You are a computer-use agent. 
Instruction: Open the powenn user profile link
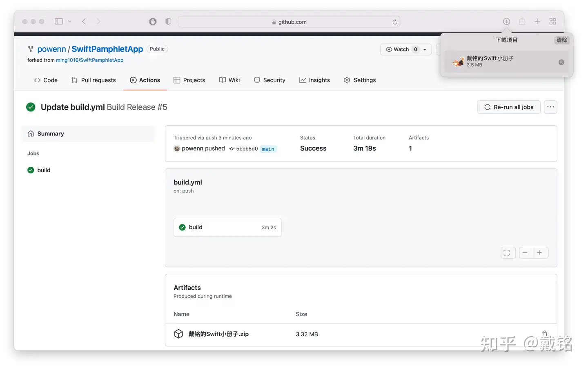click(51, 49)
